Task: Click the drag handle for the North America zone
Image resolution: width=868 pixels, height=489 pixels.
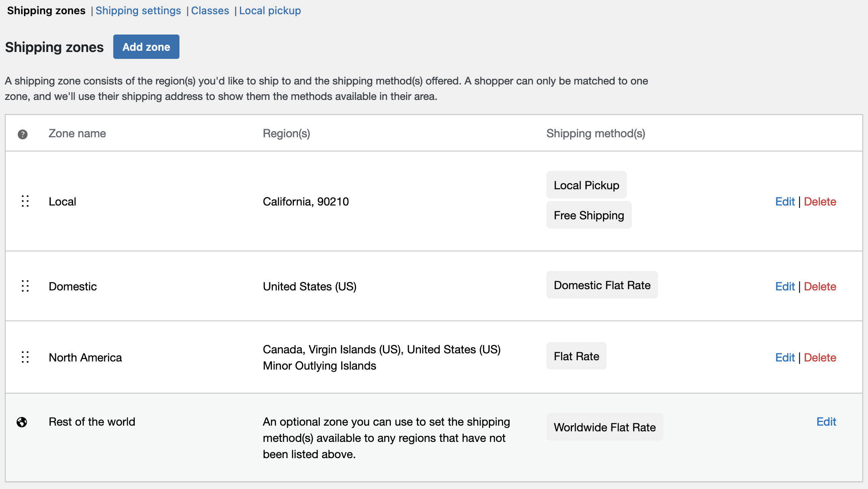Action: click(x=25, y=357)
